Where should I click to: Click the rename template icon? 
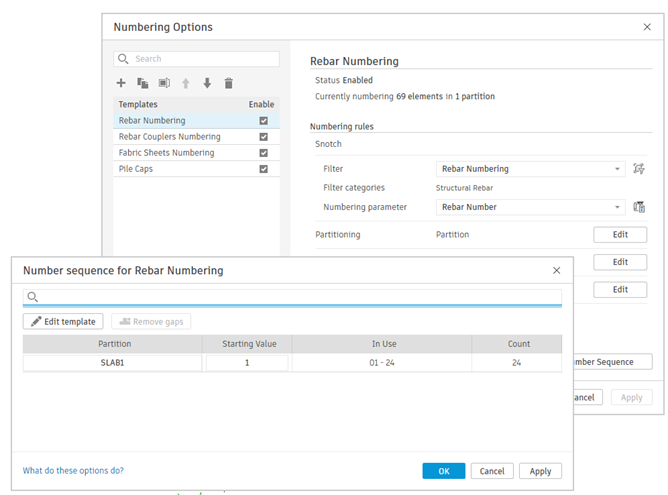pyautogui.click(x=164, y=83)
